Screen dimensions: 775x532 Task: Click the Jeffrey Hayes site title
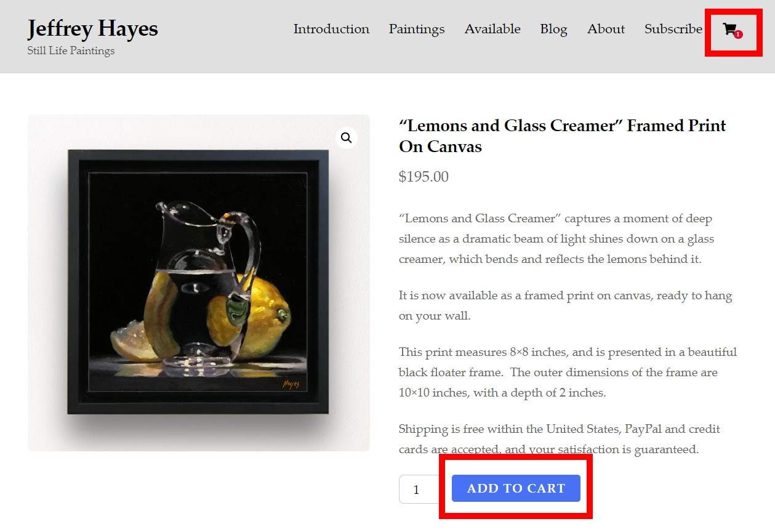coord(92,28)
